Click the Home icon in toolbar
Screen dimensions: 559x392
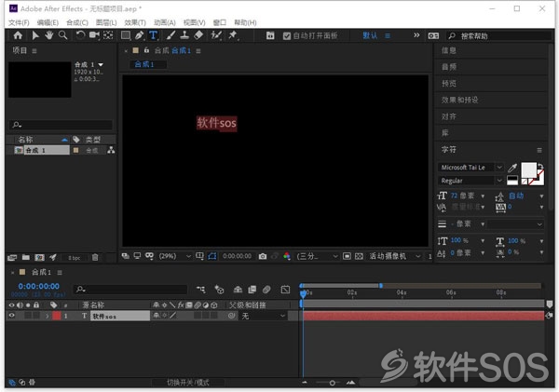tap(18, 35)
